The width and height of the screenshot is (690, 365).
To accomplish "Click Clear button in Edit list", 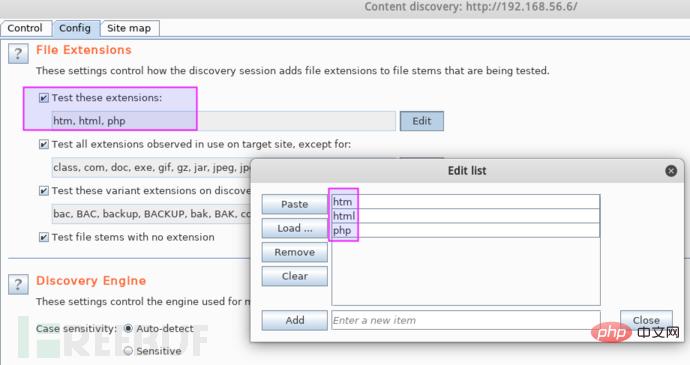I will pos(294,277).
